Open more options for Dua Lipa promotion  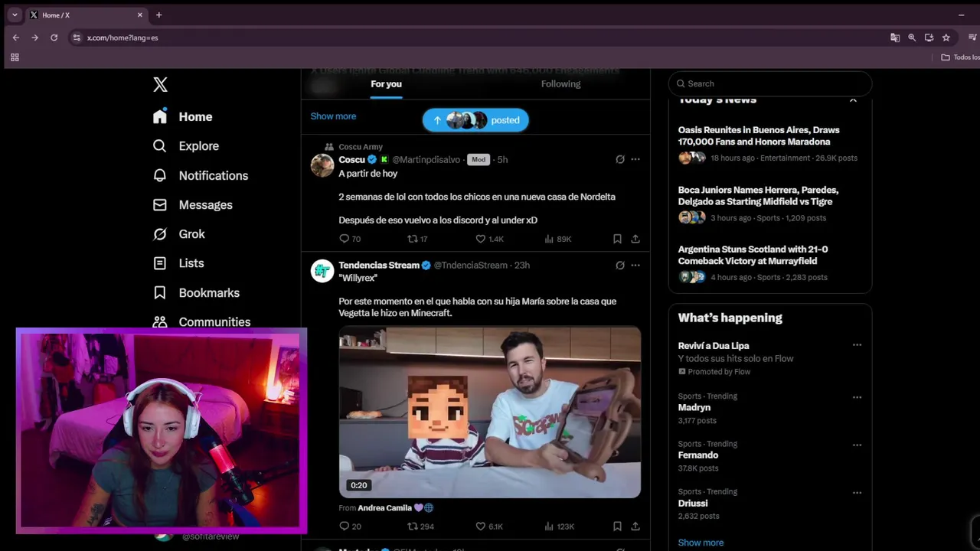pyautogui.click(x=857, y=345)
